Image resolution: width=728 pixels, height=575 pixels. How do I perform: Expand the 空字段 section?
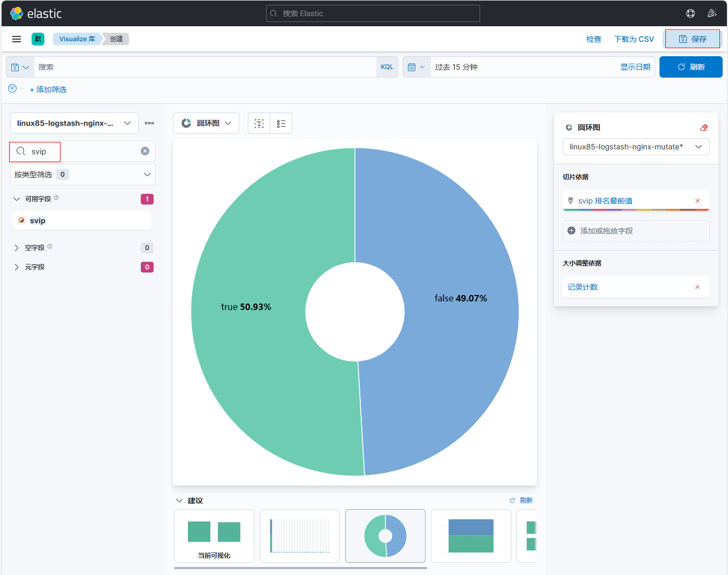point(17,248)
